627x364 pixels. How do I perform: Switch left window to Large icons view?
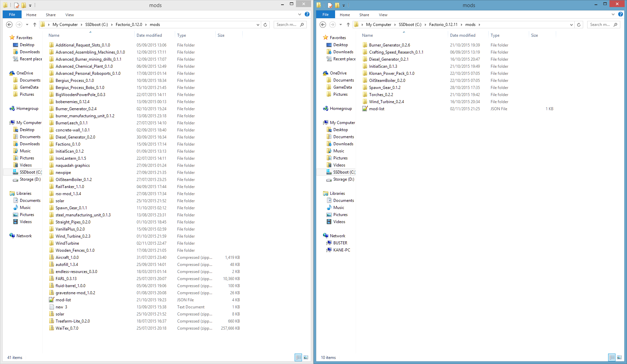[306, 357]
